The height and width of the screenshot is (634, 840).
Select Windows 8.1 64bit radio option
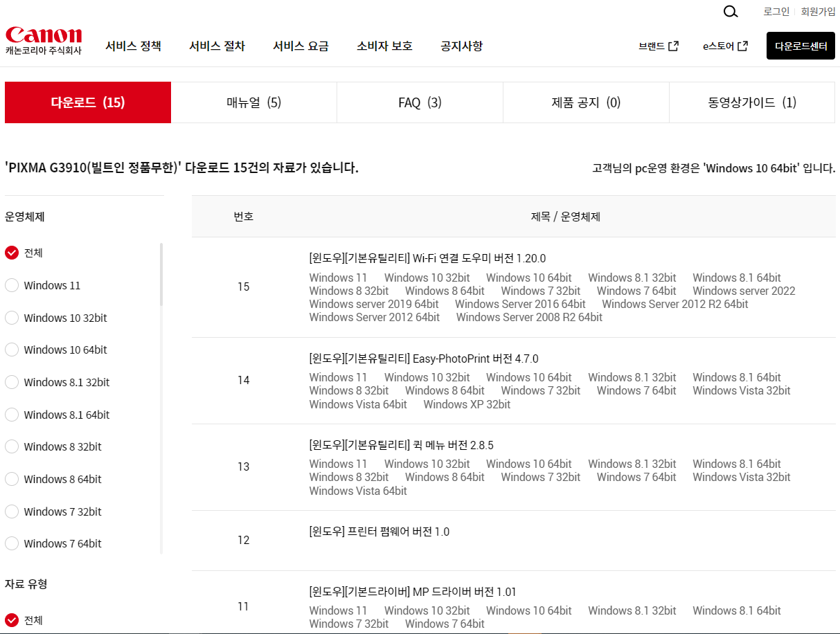click(x=12, y=415)
